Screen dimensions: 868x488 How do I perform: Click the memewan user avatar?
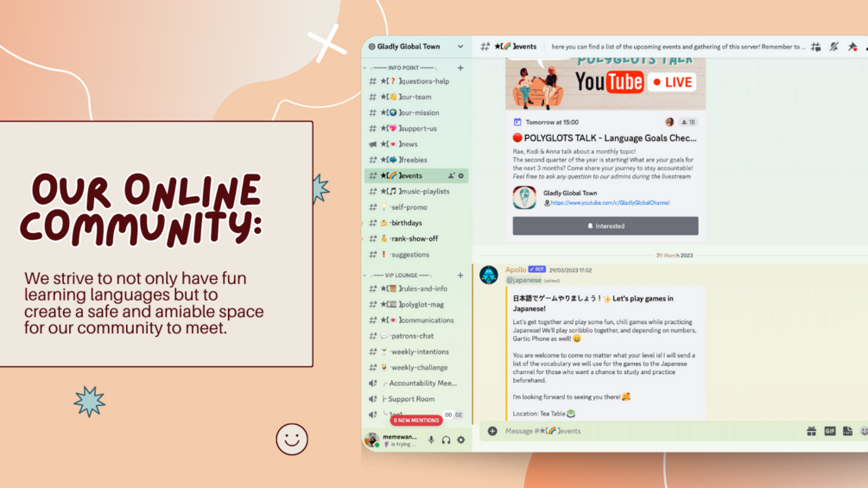(372, 440)
